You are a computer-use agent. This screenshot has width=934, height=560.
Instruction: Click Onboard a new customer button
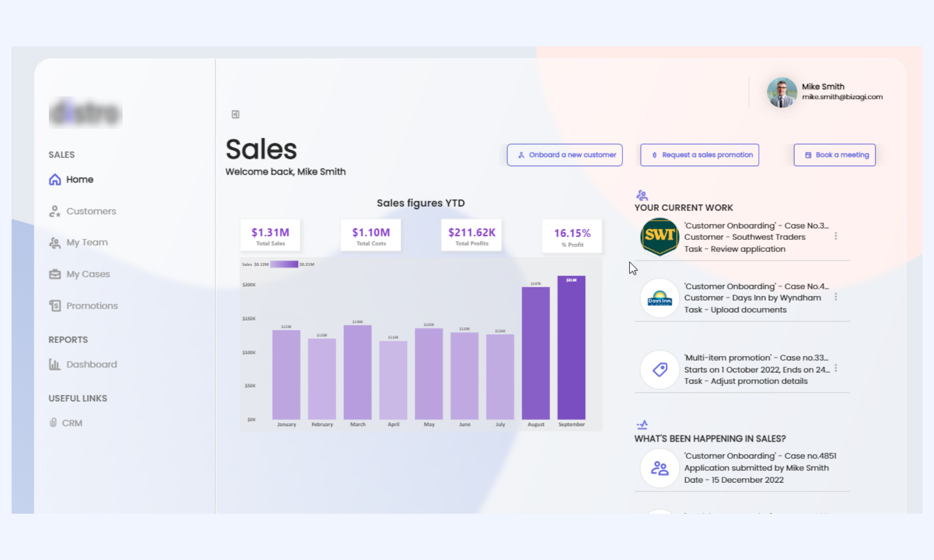565,155
